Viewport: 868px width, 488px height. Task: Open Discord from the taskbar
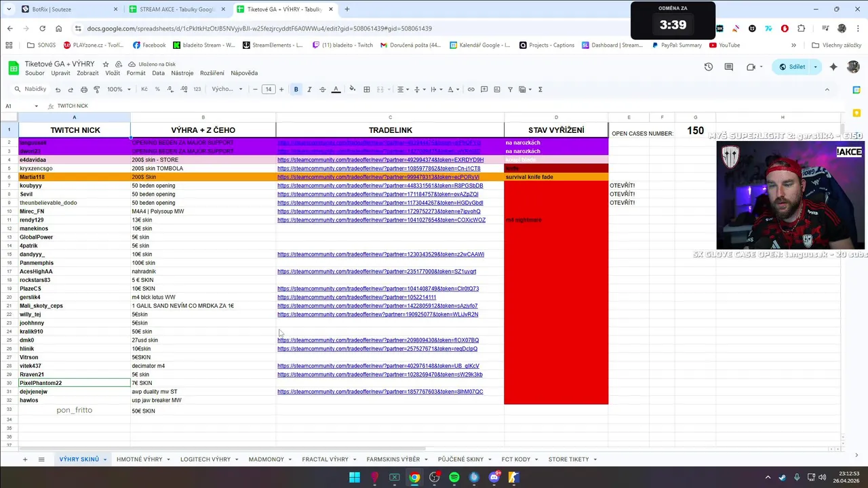(x=494, y=477)
